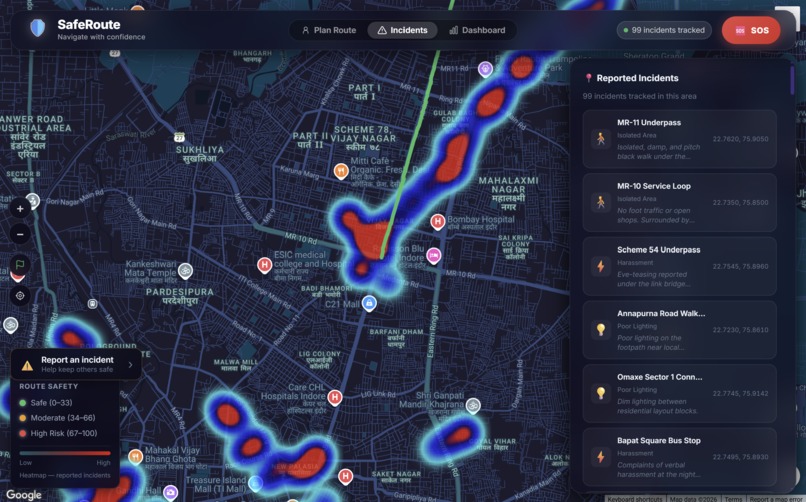
Task: Click the Mitti Cafe restaurant marker
Action: (x=341, y=171)
